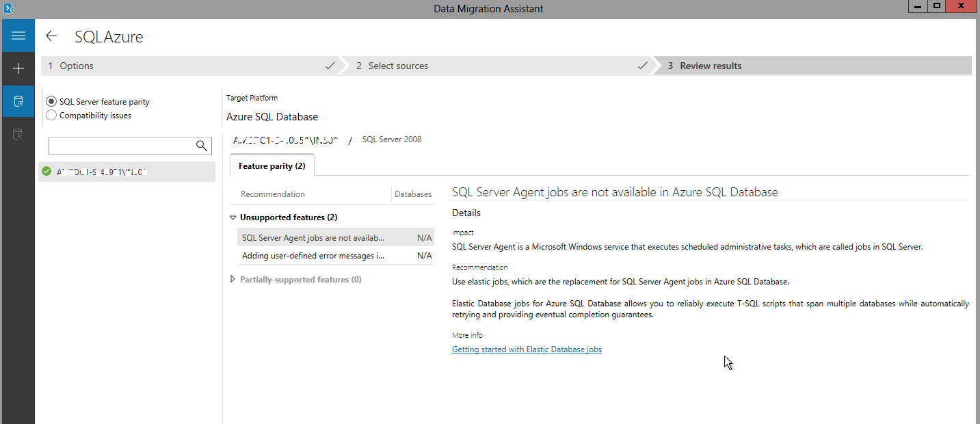Switch to Feature parity (2) tab
The height and width of the screenshot is (424, 980).
[272, 166]
